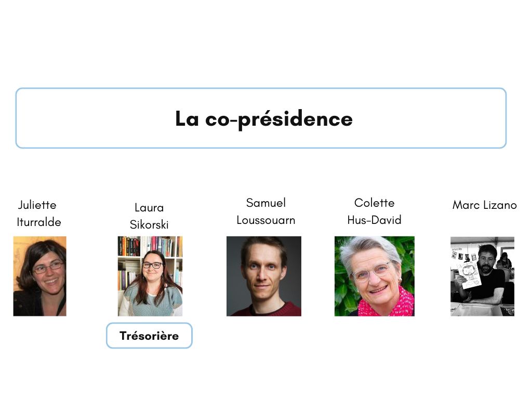
Task: Click the name Samuel Loussouarn
Action: click(x=266, y=211)
